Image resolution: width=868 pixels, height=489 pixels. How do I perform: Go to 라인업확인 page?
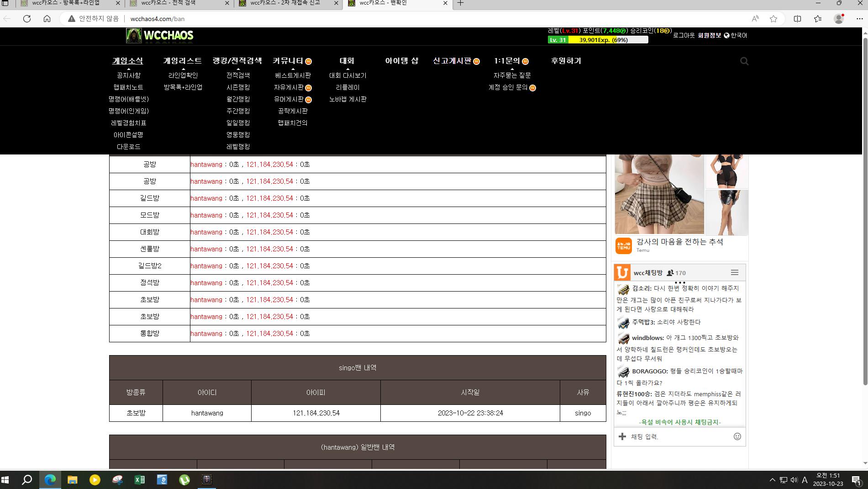coord(183,75)
